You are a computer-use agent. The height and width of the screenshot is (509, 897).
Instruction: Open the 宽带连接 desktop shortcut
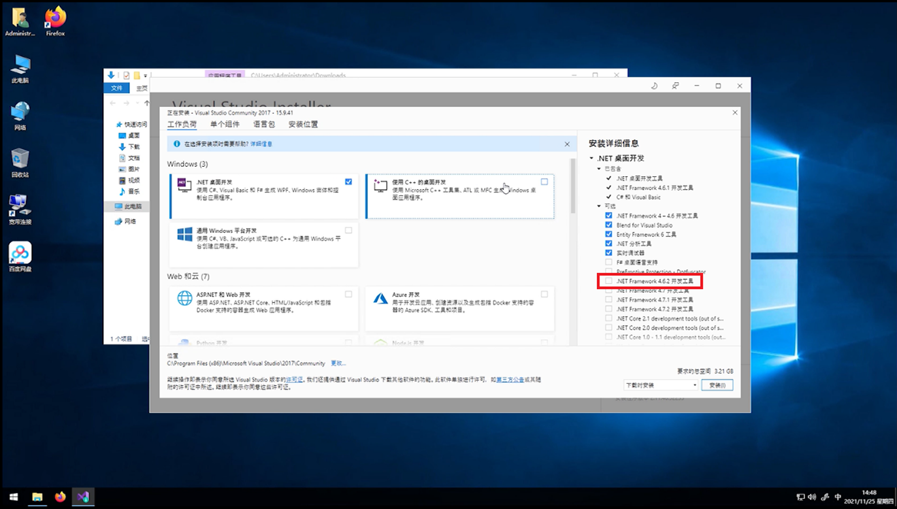[20, 209]
